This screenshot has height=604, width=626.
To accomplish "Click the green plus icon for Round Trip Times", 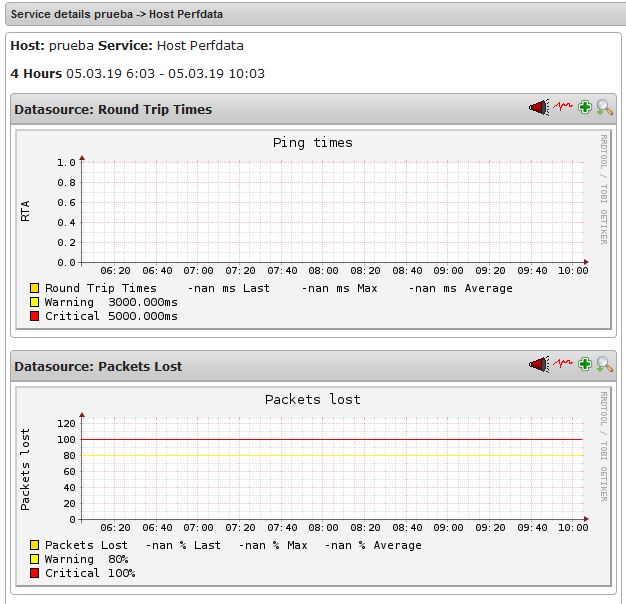I will 585,108.
